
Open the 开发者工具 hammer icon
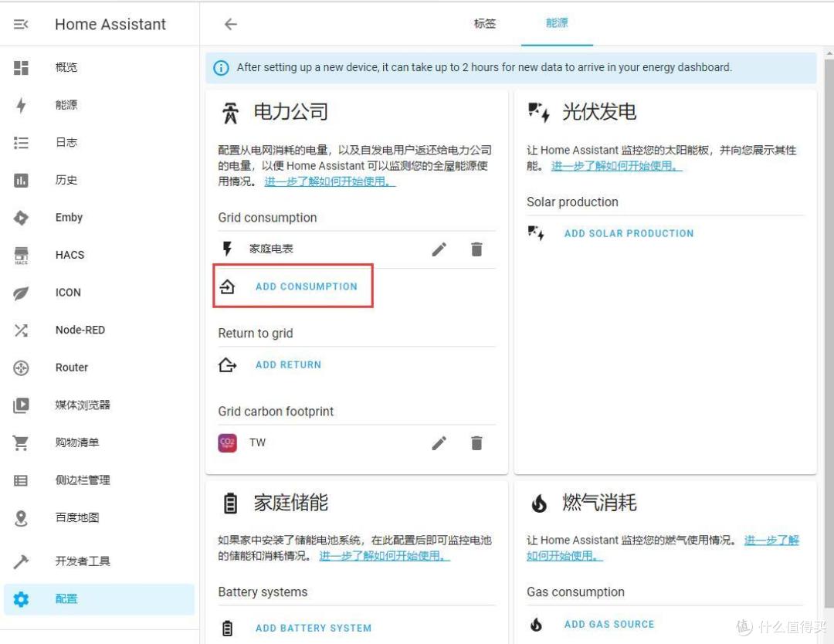(21, 561)
